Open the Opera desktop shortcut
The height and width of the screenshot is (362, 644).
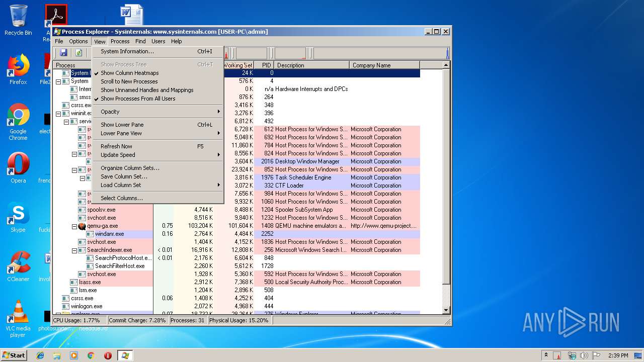tap(18, 168)
